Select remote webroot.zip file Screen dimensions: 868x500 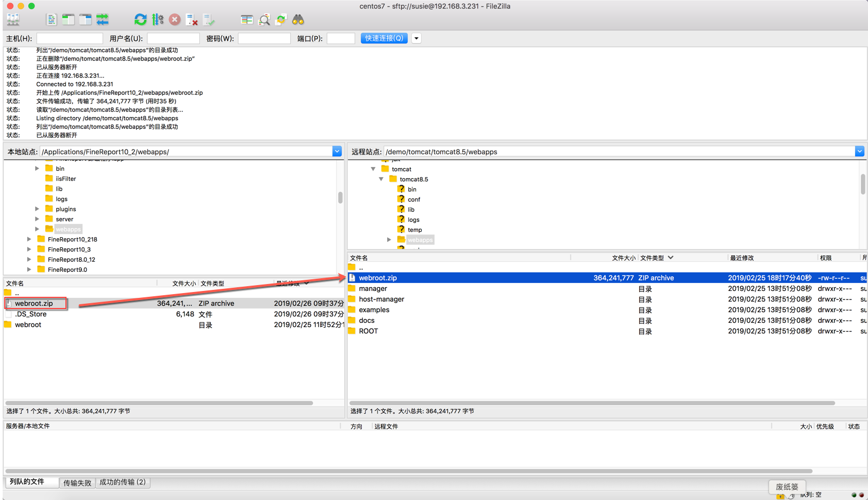pos(607,278)
